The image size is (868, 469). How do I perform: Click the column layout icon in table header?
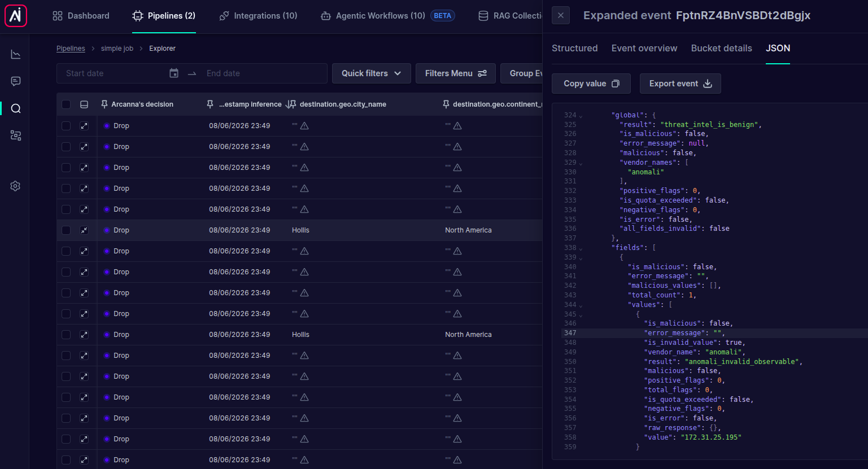click(x=84, y=104)
